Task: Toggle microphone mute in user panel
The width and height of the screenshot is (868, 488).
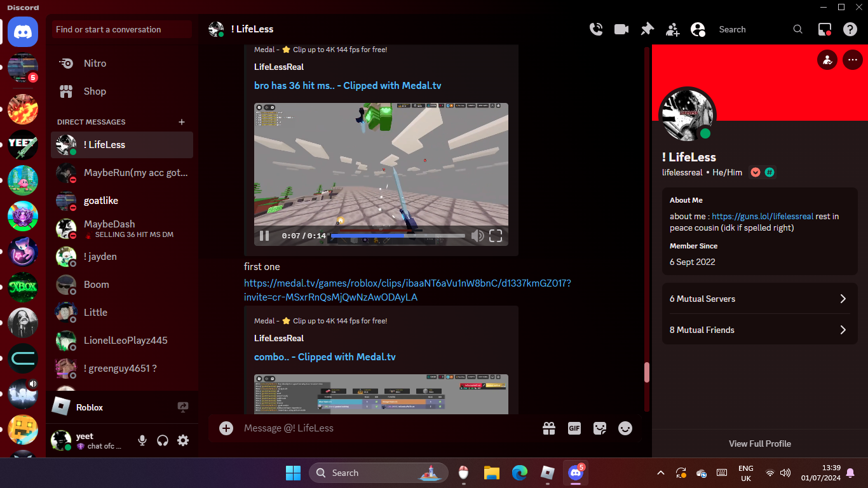Action: 142,440
